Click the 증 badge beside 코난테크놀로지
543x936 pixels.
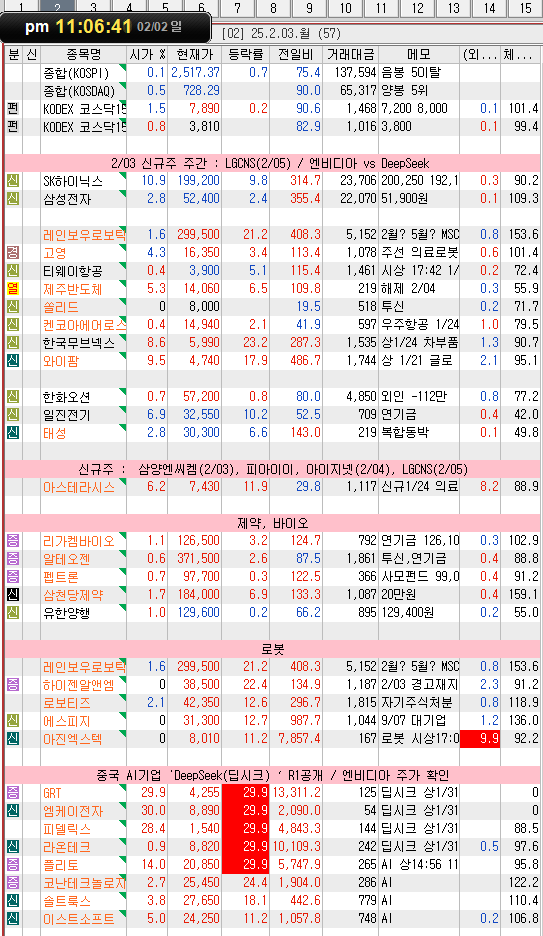pyautogui.click(x=13, y=882)
